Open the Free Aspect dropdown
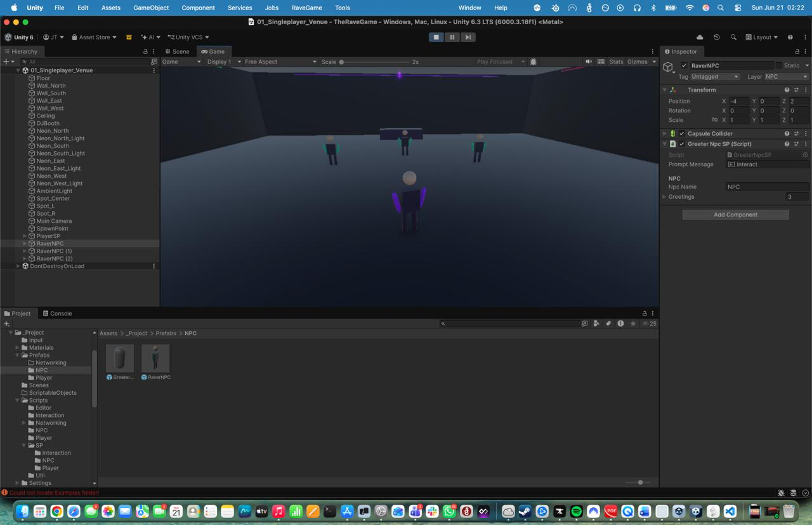This screenshot has height=525, width=812. tap(280, 62)
